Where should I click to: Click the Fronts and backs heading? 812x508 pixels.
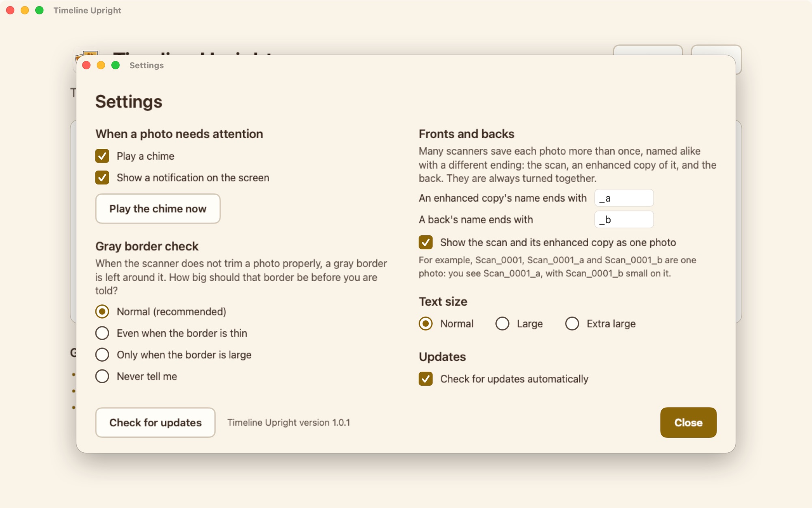[x=466, y=134]
